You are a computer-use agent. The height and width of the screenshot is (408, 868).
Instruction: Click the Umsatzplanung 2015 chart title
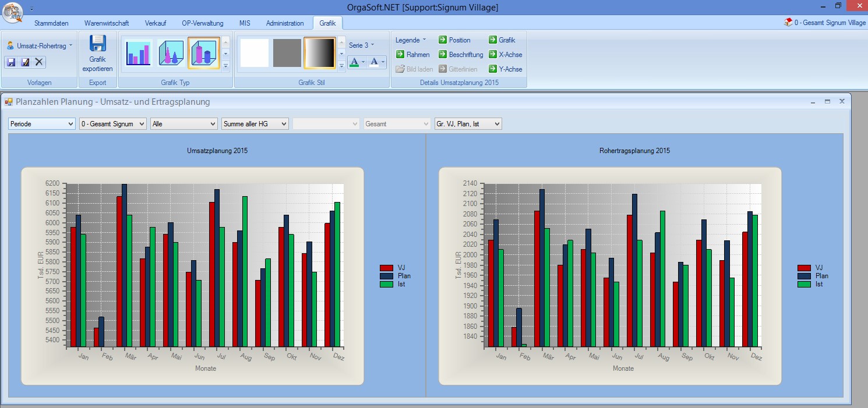tap(217, 151)
